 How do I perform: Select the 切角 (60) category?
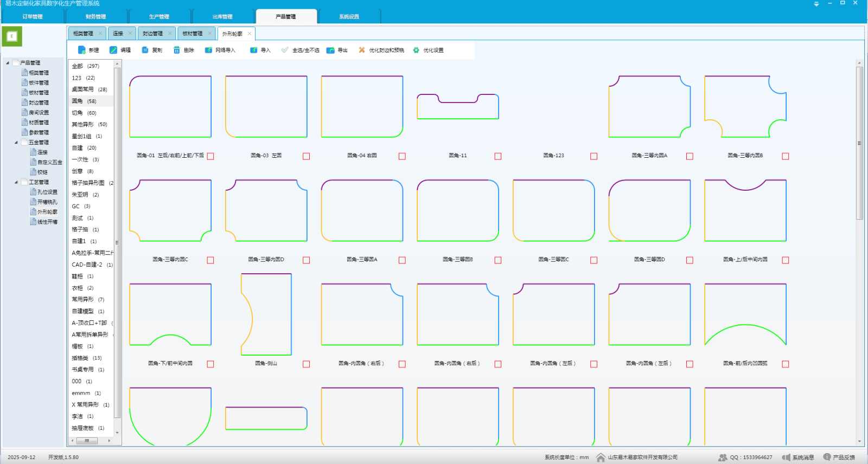(84, 113)
